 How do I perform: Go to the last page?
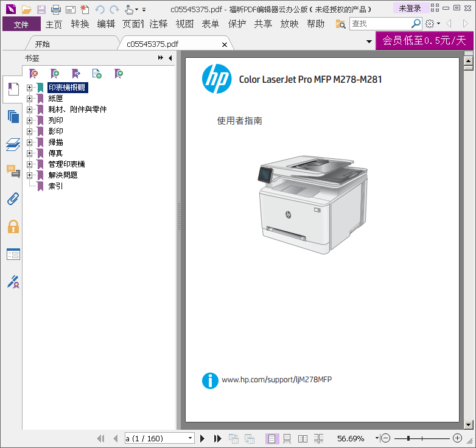pyautogui.click(x=217, y=438)
